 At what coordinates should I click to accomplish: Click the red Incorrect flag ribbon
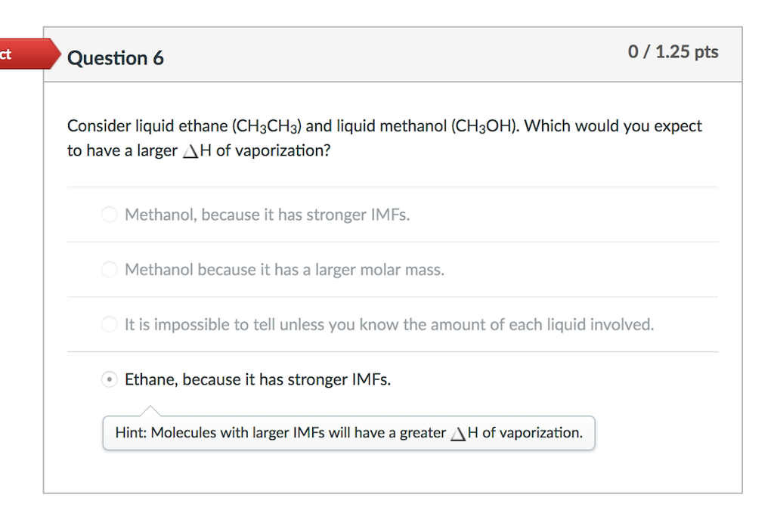pos(30,54)
